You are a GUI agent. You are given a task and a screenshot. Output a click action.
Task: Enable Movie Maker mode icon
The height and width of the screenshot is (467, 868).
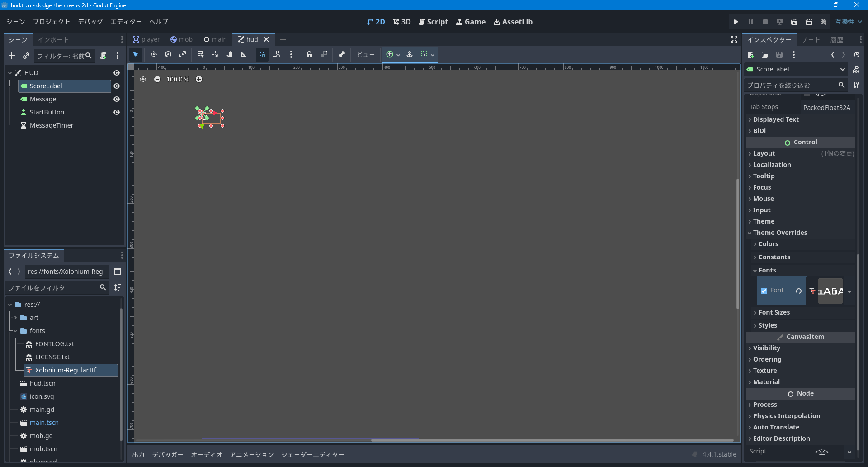(x=823, y=22)
